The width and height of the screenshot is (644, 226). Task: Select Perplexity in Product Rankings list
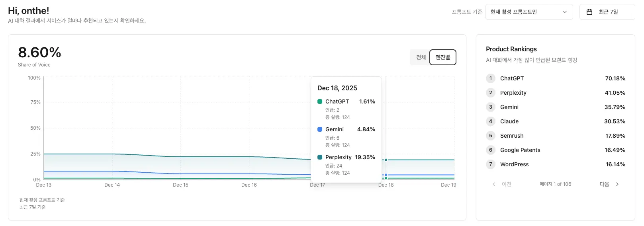pyautogui.click(x=513, y=93)
